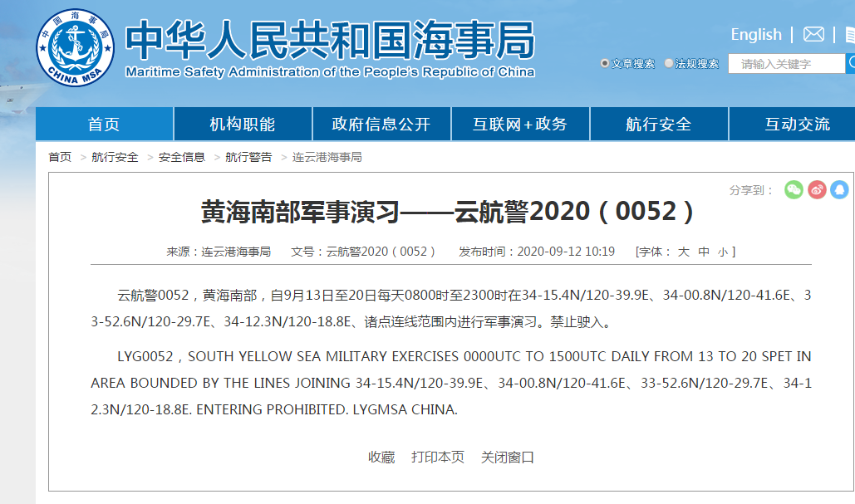Screen dimensions: 855x504
Task: Go to 航行安全 in the breadcrumb
Action: pyautogui.click(x=115, y=157)
